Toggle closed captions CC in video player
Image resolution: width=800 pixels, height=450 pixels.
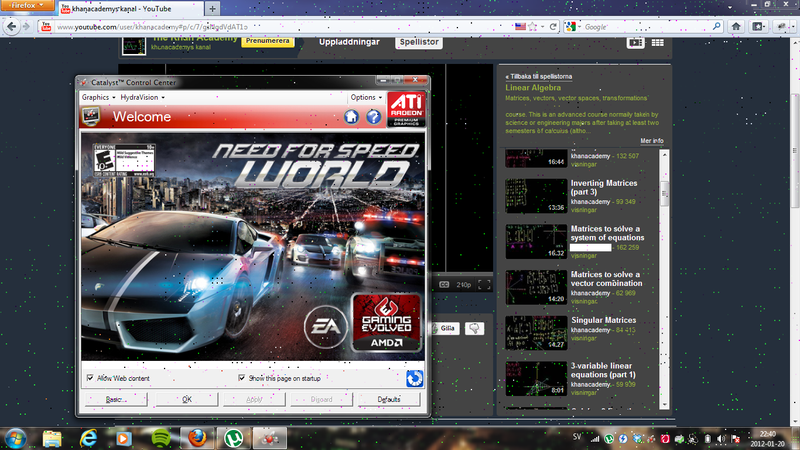[444, 285]
